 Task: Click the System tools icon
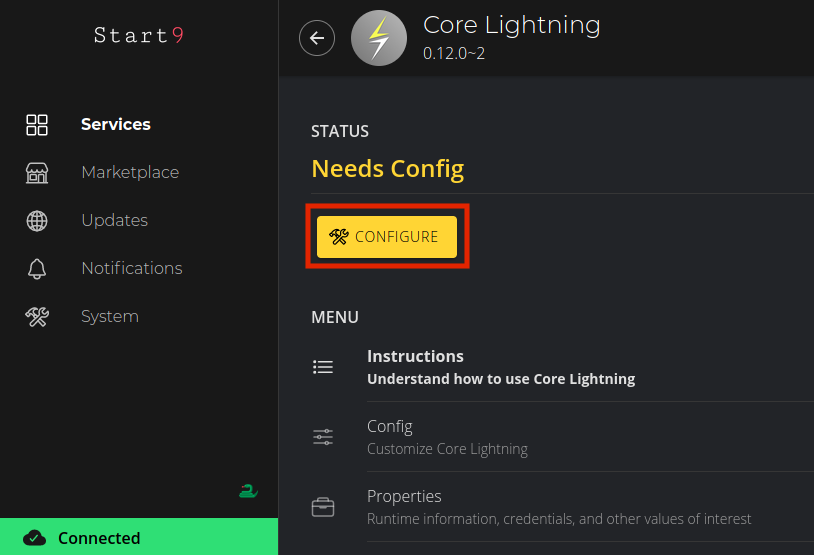click(37, 317)
